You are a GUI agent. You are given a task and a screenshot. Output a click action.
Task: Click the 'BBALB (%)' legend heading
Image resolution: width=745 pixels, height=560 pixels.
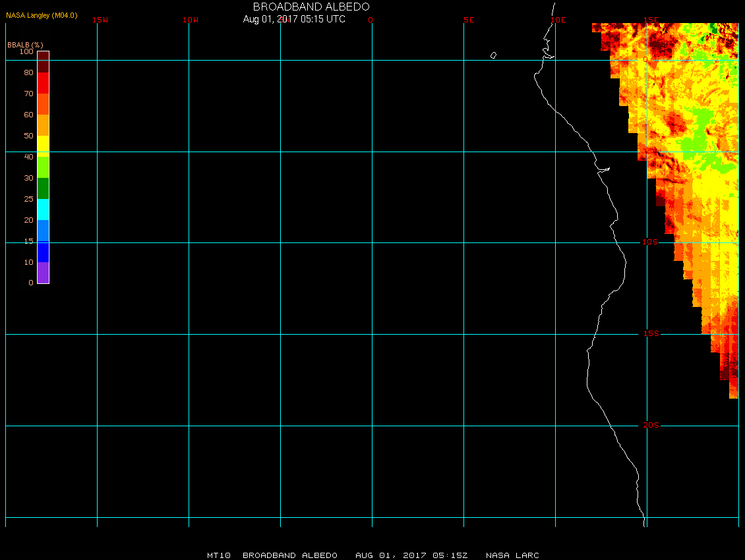pyautogui.click(x=25, y=45)
